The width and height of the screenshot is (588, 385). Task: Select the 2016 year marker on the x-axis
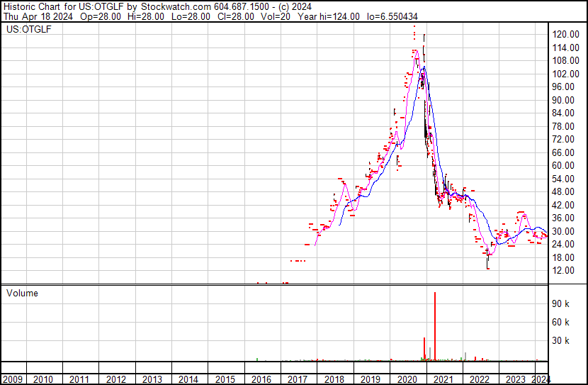pos(262,379)
